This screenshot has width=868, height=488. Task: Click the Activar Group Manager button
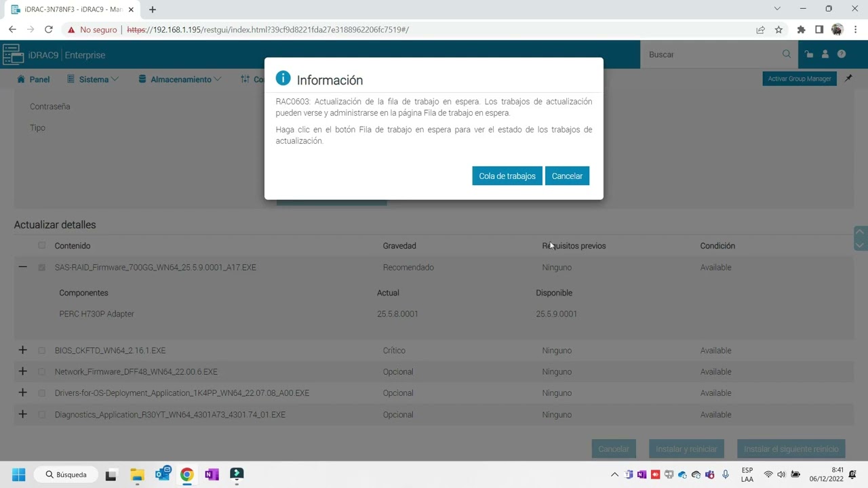click(800, 79)
